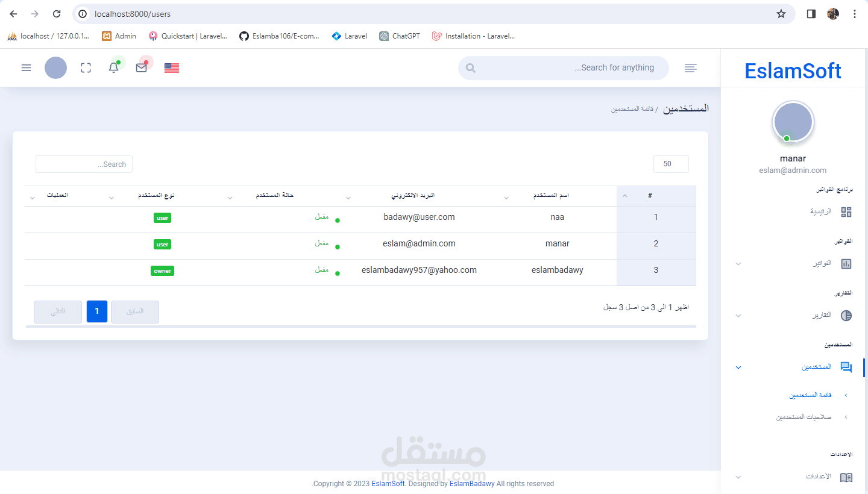
Task: Click the previous page pagination button
Action: tap(135, 312)
